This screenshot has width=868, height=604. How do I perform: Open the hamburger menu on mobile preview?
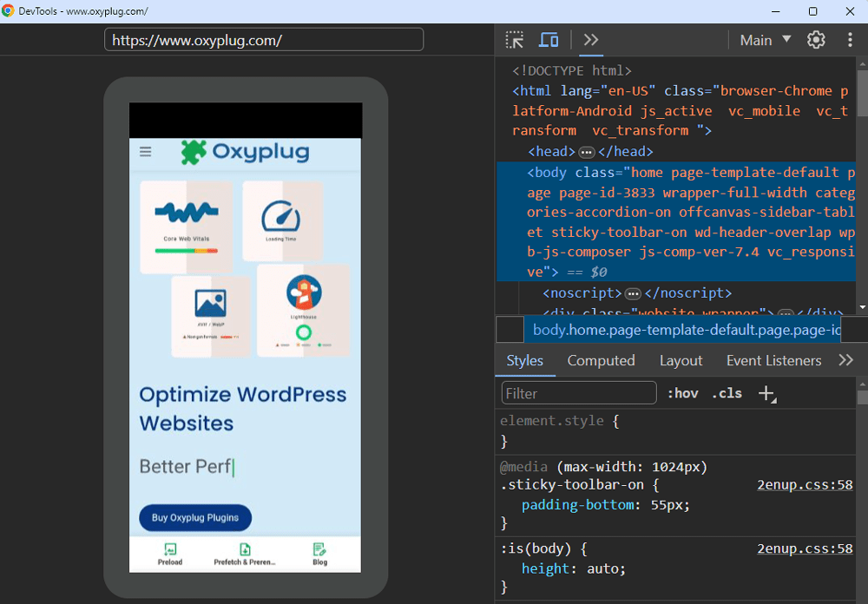coord(146,152)
